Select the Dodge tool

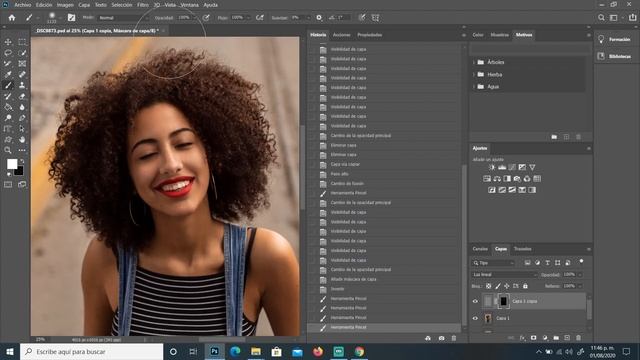click(x=8, y=118)
